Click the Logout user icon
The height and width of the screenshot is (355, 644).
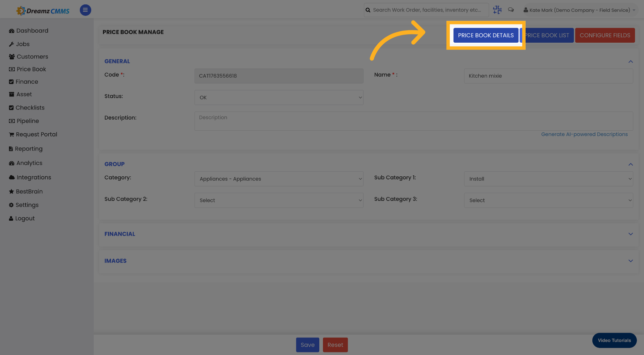pyautogui.click(x=11, y=218)
